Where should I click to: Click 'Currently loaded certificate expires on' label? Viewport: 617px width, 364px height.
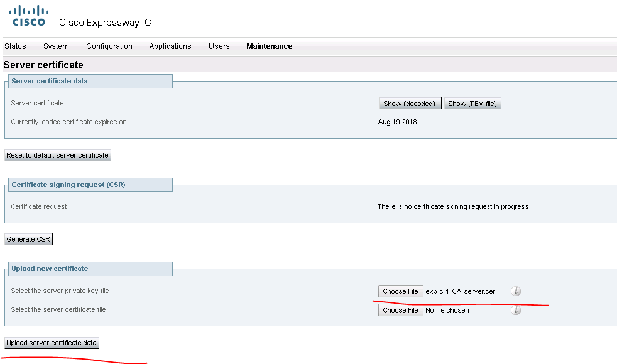tap(69, 122)
